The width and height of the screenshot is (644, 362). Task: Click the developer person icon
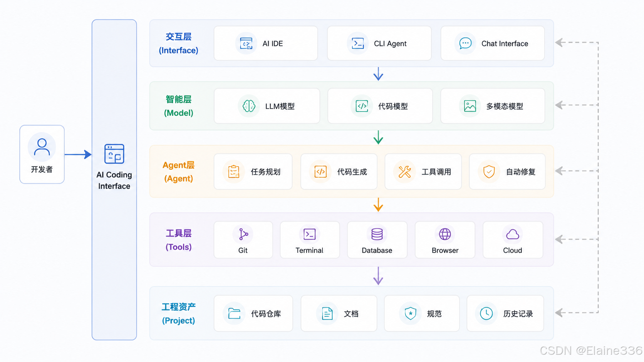tap(42, 147)
